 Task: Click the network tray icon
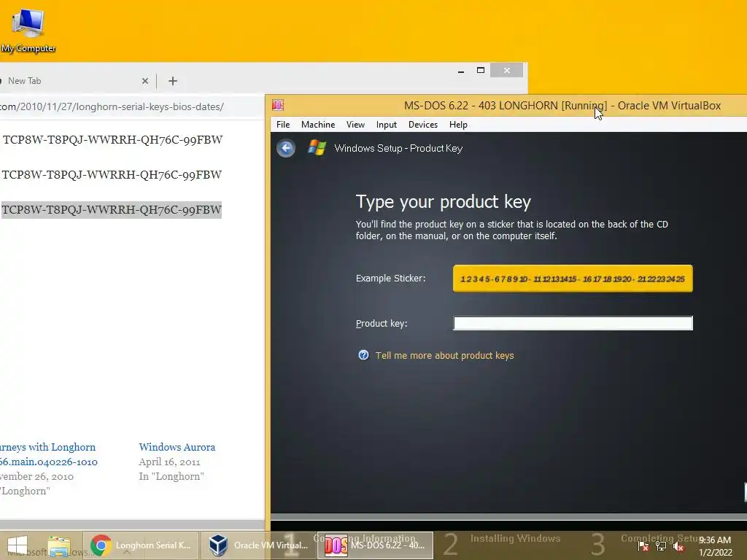pyautogui.click(x=661, y=546)
